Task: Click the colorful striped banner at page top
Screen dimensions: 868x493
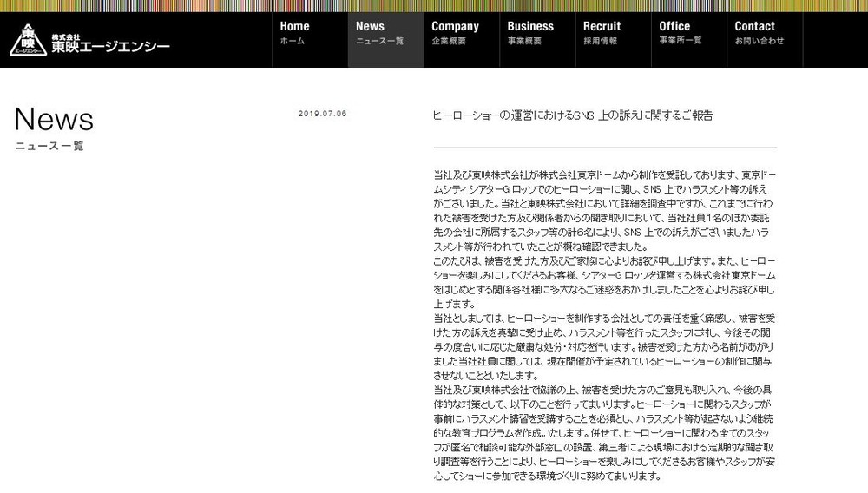Action: [434, 5]
